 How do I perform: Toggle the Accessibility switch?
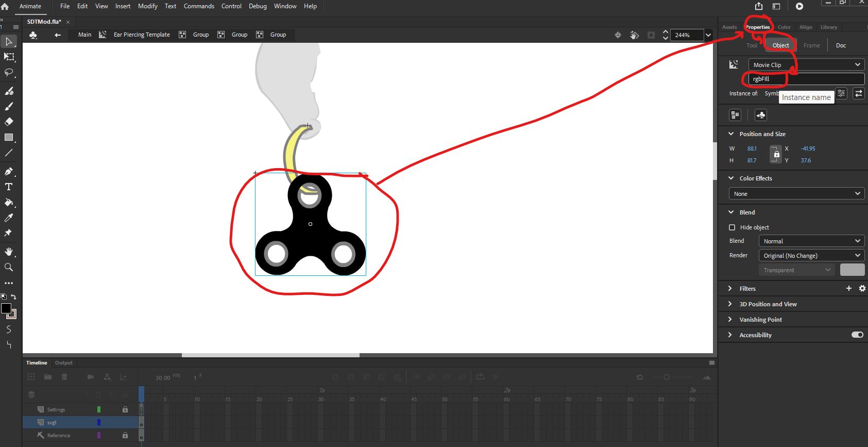pos(857,335)
